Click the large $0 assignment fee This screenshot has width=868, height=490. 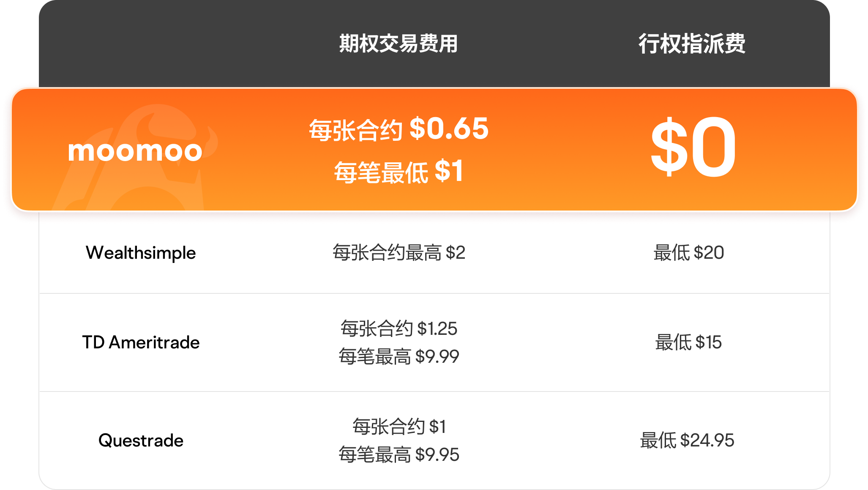tap(693, 148)
